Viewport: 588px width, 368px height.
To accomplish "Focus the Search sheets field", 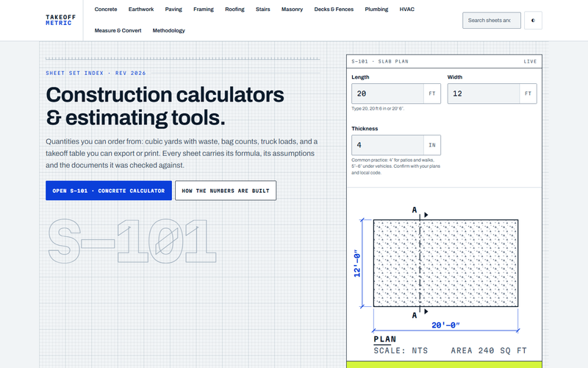I will coord(491,21).
